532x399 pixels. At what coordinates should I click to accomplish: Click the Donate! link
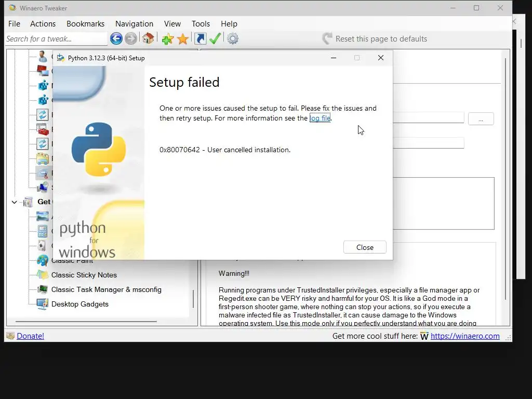[30, 336]
